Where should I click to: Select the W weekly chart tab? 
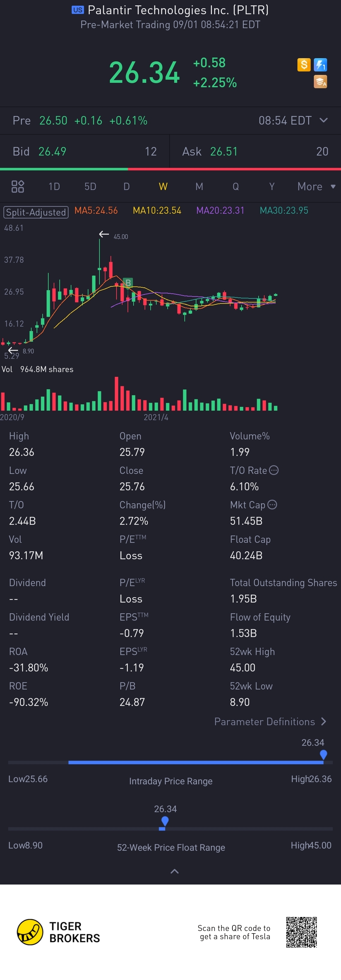pos(163,187)
